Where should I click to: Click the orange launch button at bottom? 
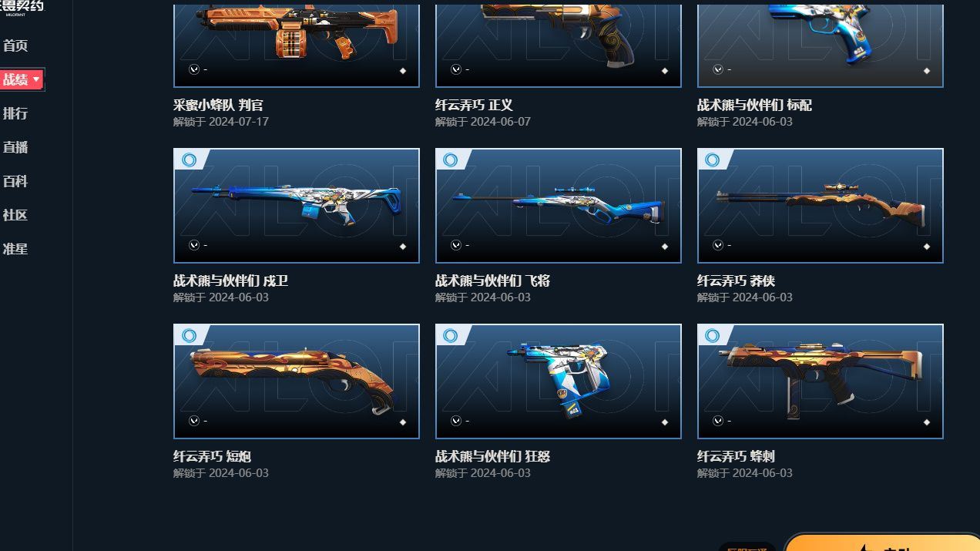(882, 542)
